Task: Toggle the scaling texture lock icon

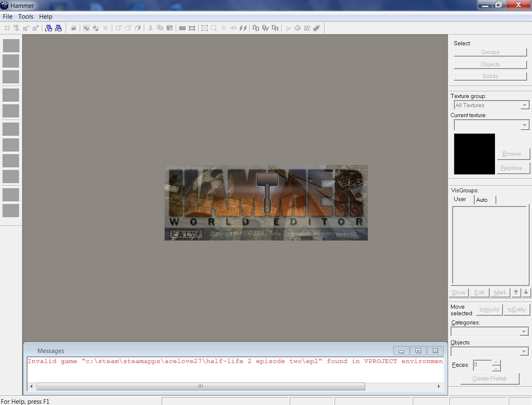Action: [x=234, y=28]
